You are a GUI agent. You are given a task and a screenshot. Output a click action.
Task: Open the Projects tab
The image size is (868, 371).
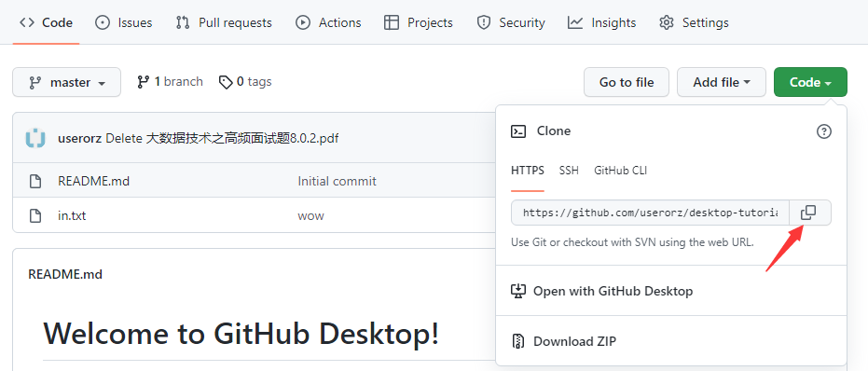point(419,22)
